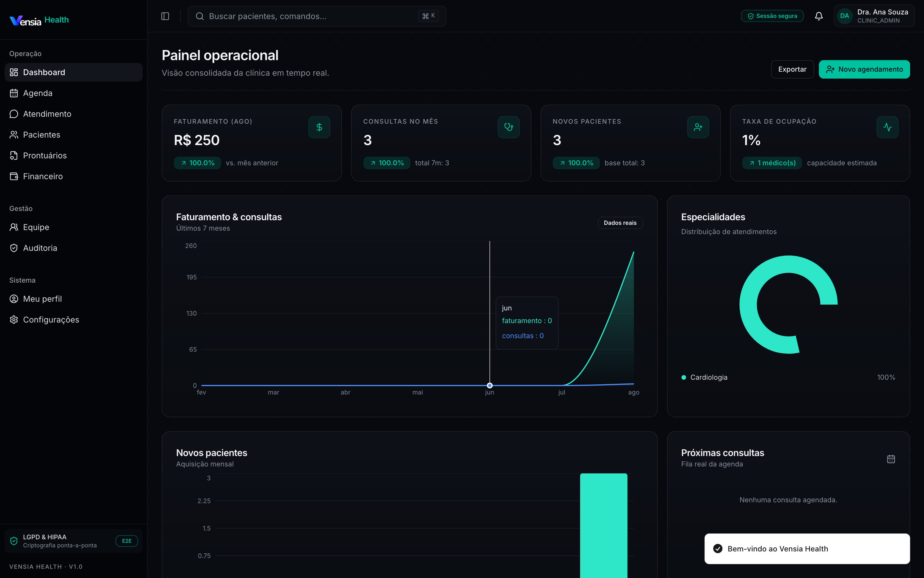This screenshot has width=924, height=578.
Task: Click the stethoscope icon on Consultas card
Action: 508,127
